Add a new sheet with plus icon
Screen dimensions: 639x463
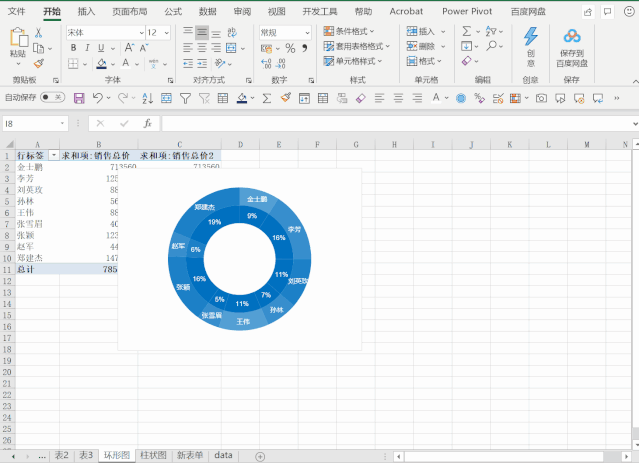(260, 456)
